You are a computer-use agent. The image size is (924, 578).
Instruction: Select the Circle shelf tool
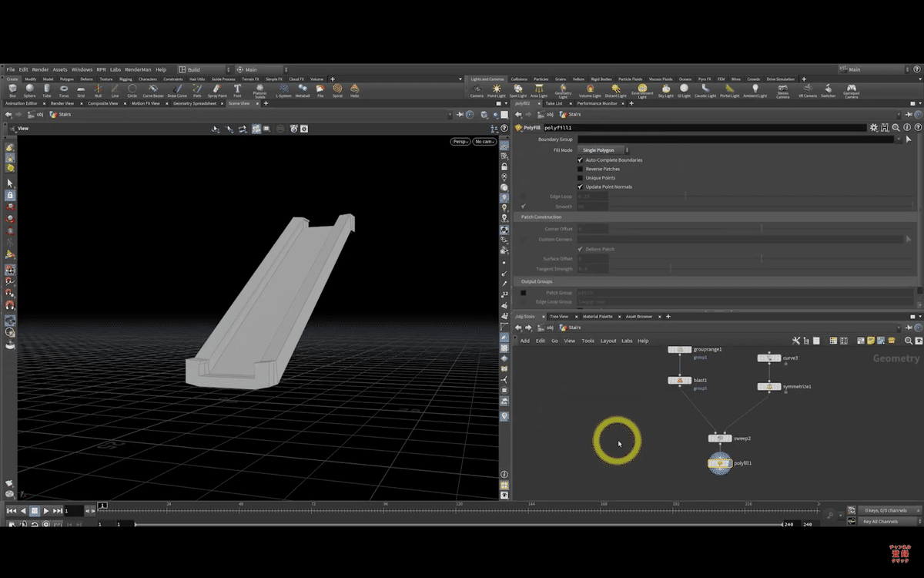132,90
